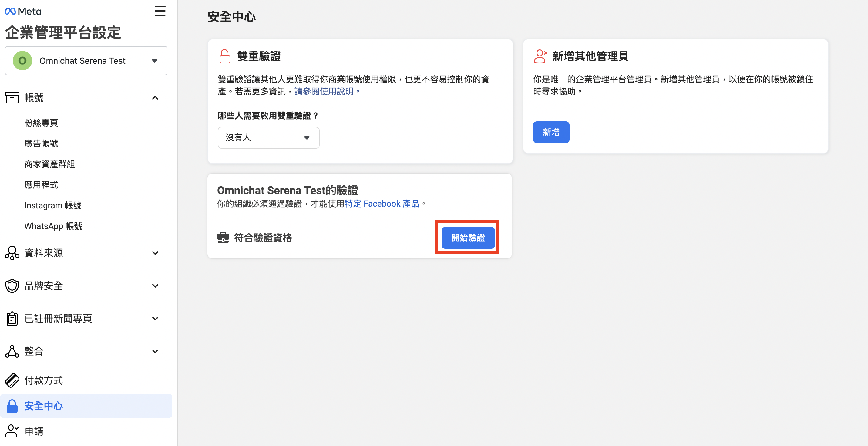The image size is (868, 446).
Task: Open the 特定 Facebook 產品 link
Action: (382, 204)
